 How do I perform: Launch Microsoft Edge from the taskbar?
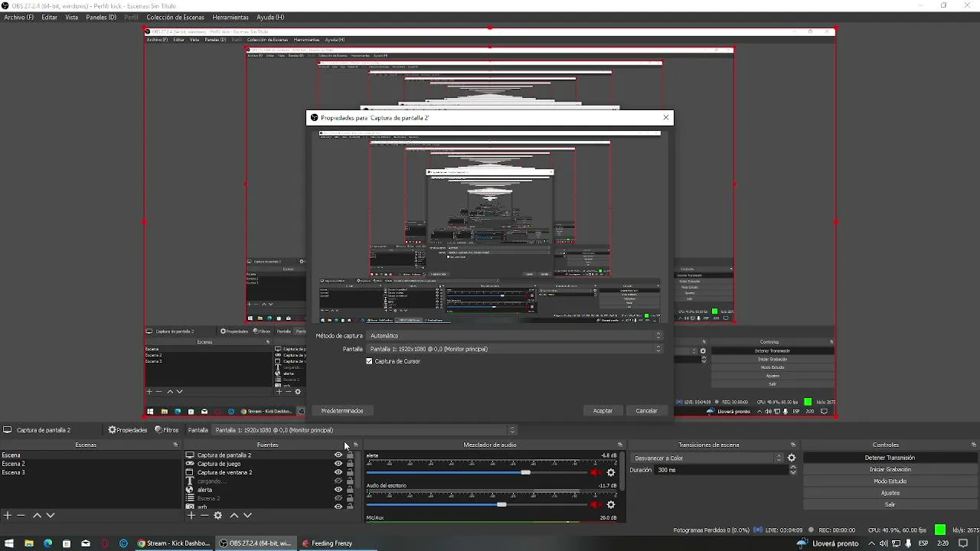47,543
